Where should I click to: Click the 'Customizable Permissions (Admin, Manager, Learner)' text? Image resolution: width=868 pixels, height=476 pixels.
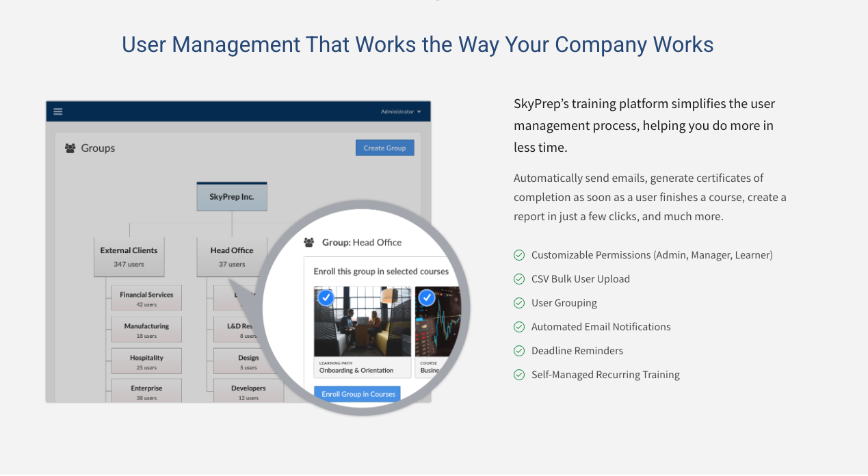coord(652,255)
